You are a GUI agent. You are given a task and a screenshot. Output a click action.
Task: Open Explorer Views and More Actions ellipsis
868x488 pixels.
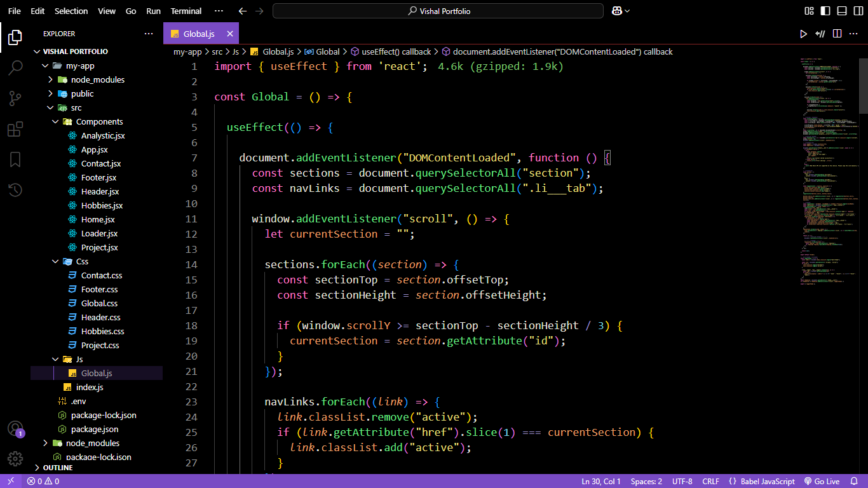149,34
